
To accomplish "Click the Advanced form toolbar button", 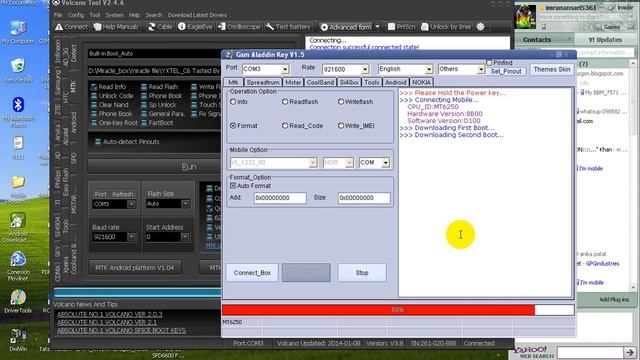I will coord(346,27).
